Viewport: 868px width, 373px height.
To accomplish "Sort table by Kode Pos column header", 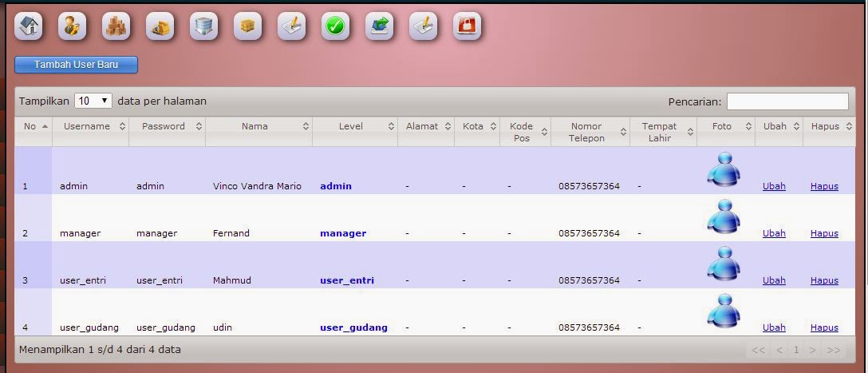I will (525, 132).
